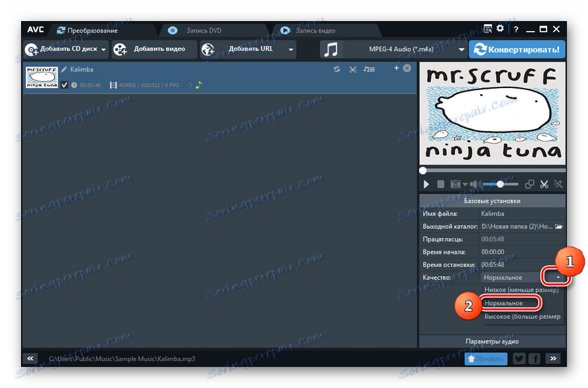Open the Качество dropdown arrow

pos(558,278)
